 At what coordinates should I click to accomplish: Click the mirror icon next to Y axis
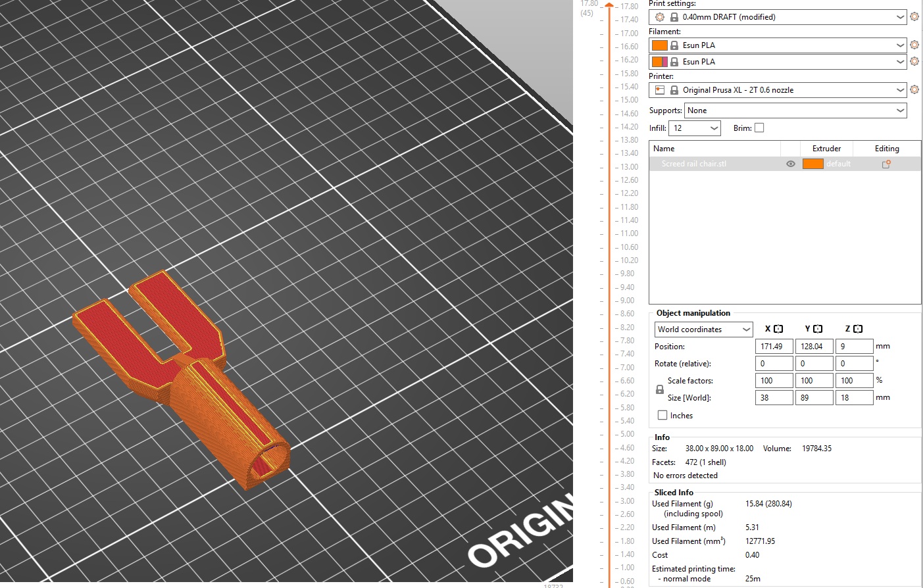(818, 329)
